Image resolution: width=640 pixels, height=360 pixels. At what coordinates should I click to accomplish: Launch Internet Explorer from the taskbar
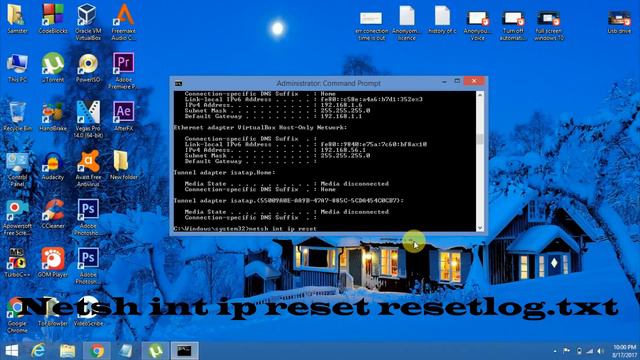pyautogui.click(x=38, y=351)
